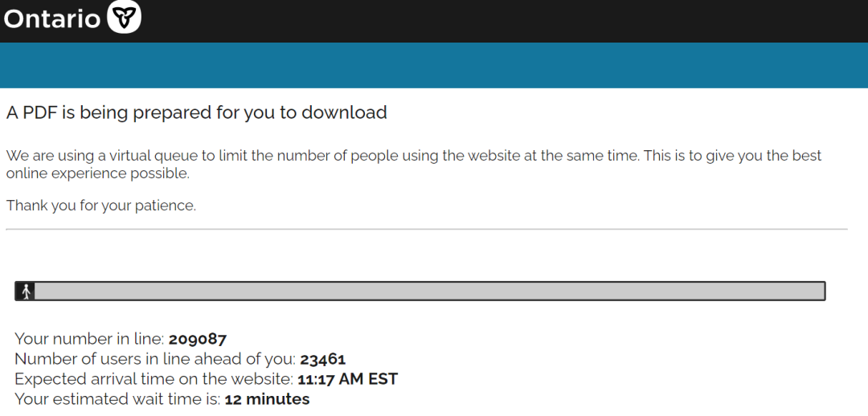Viewport: 868px width, 416px height.
Task: Click the number in line 209087
Action: click(198, 339)
